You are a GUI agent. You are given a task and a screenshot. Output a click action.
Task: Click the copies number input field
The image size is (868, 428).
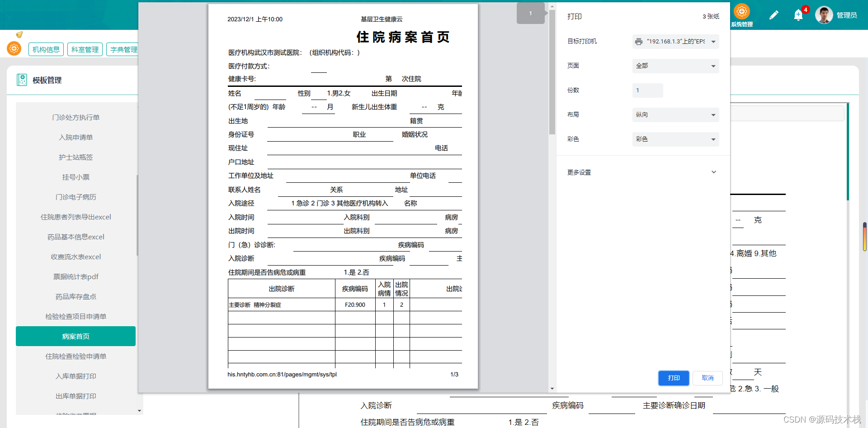coord(647,90)
